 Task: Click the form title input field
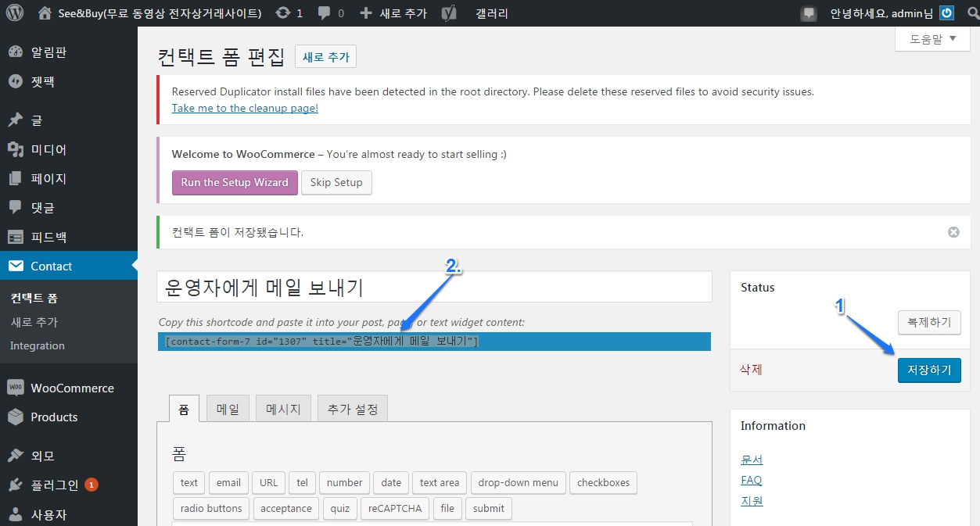click(x=434, y=287)
